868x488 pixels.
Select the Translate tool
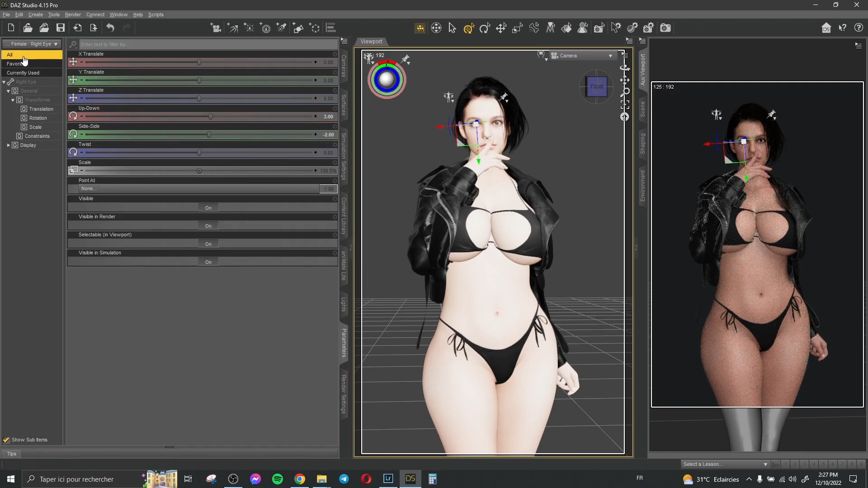click(x=501, y=28)
